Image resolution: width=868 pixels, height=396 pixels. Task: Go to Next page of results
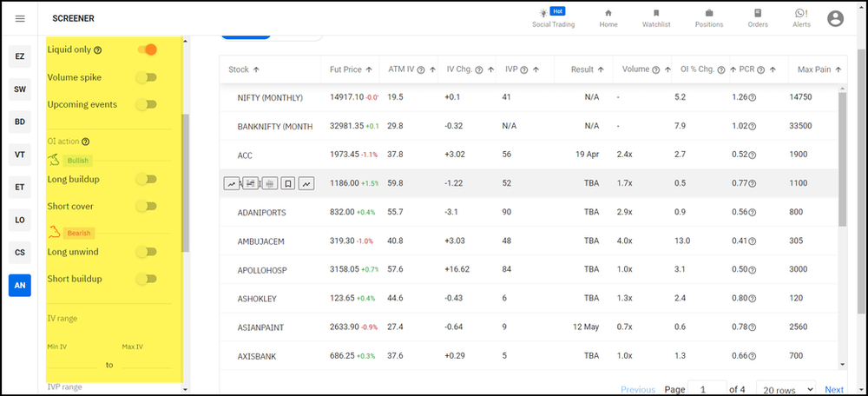(x=833, y=390)
